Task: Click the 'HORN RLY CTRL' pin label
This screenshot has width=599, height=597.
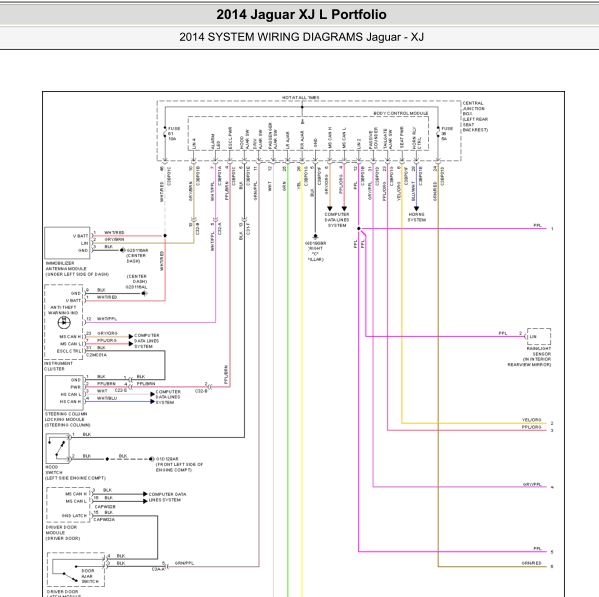Action: point(416,138)
